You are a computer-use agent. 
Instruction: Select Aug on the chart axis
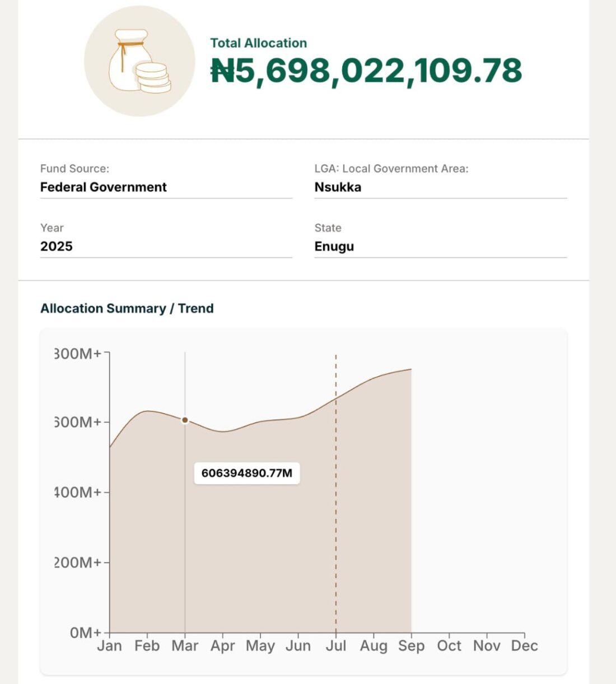[374, 646]
